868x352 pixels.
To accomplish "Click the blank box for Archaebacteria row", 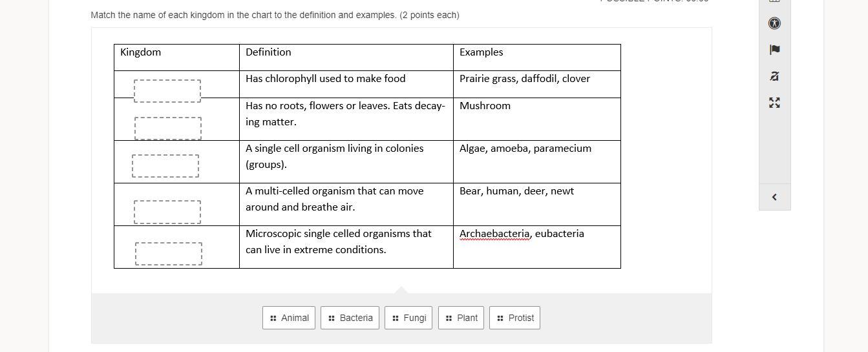I will 169,253.
